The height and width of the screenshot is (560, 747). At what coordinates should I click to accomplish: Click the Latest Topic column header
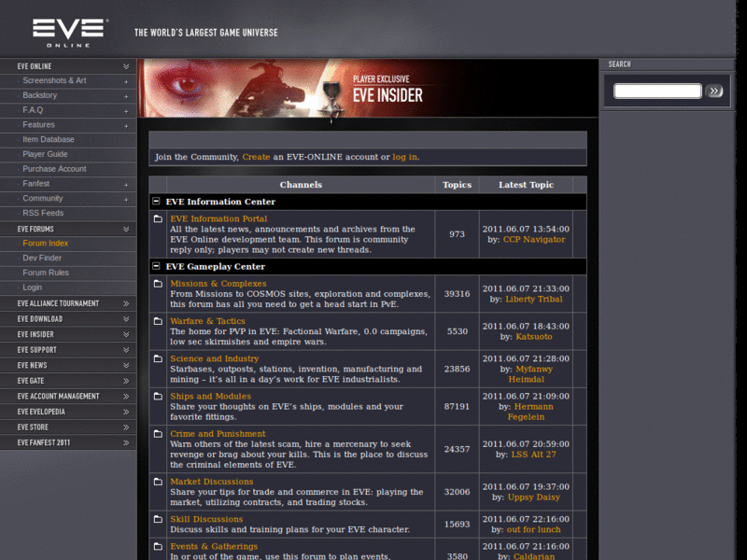[526, 185]
